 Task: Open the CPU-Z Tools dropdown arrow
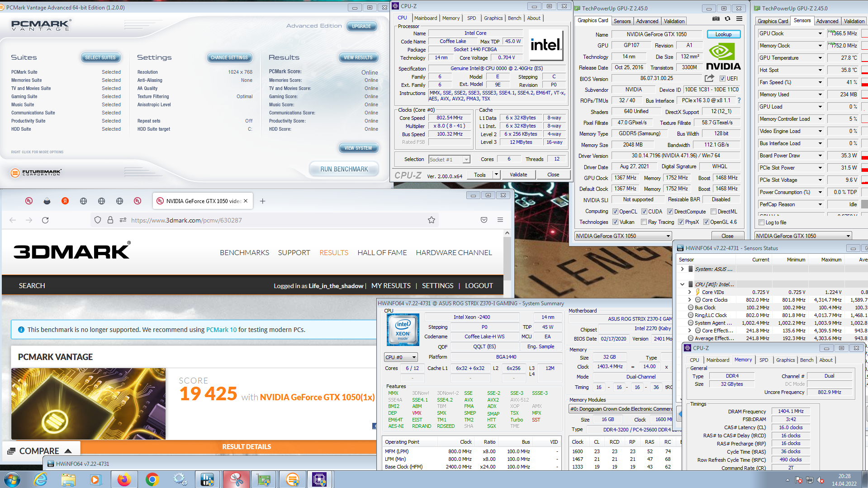[496, 175]
